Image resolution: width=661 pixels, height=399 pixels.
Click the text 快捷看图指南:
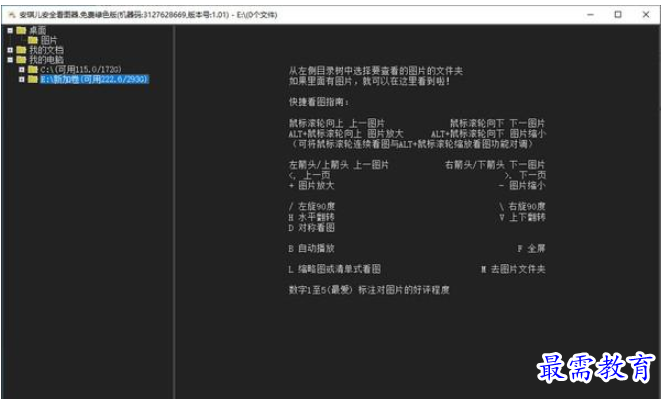[x=319, y=102]
